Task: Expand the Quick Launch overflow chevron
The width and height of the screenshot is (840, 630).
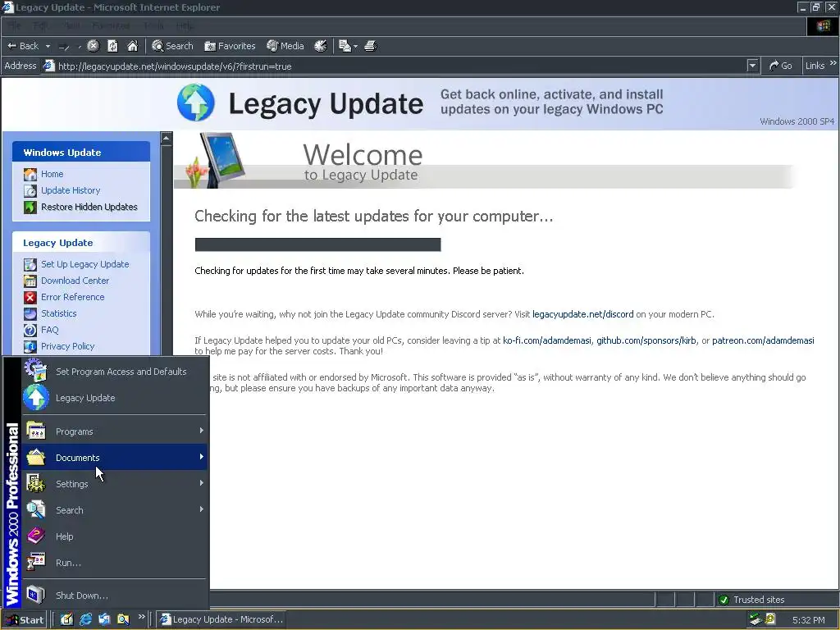Action: click(141, 617)
